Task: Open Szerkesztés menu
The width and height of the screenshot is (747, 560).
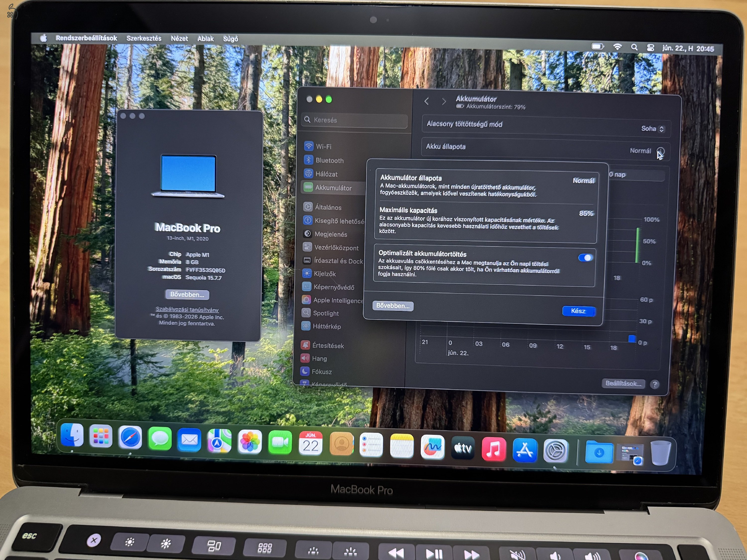Action: tap(144, 39)
